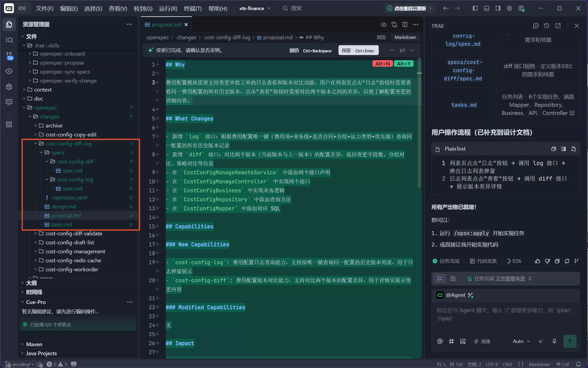
Task: Click 撤销 to undo the changes
Action: [310, 50]
